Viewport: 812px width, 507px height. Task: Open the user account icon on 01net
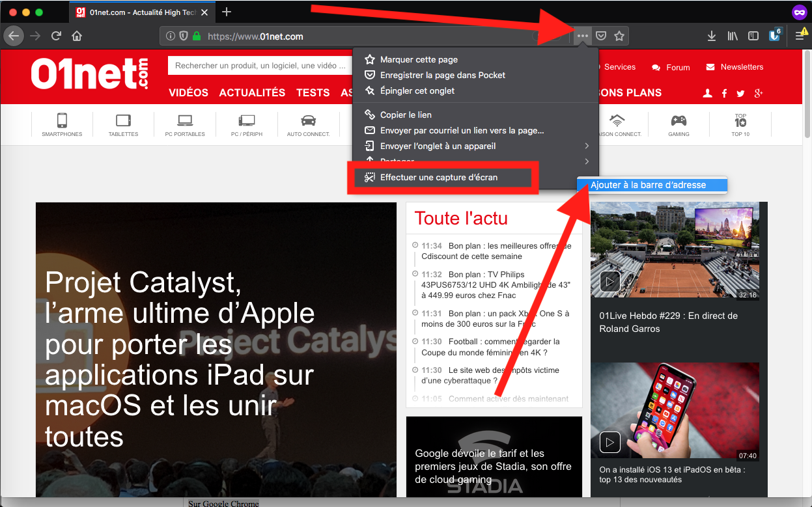tap(708, 93)
